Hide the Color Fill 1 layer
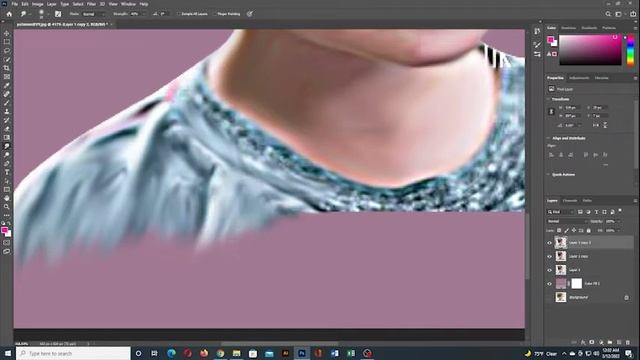Viewport: 640px width, 360px height. click(x=549, y=284)
